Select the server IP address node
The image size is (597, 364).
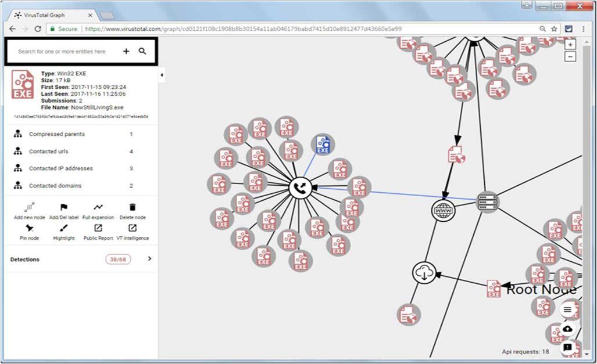pyautogui.click(x=488, y=203)
